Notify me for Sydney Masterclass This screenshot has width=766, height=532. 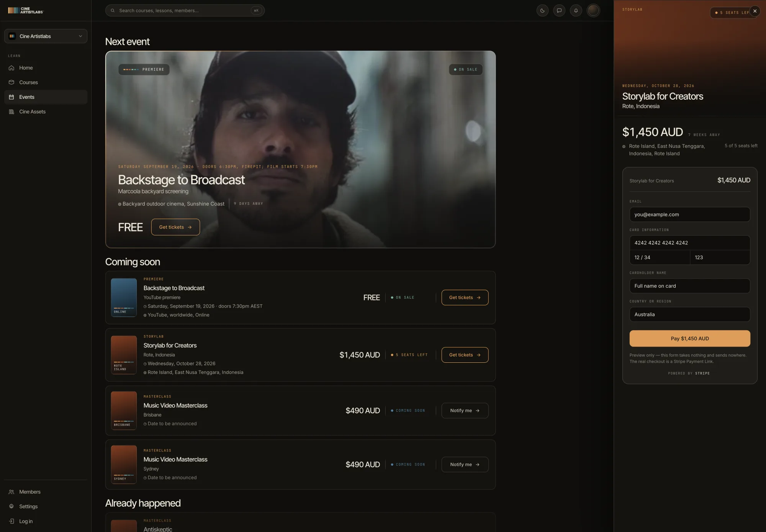(x=465, y=465)
